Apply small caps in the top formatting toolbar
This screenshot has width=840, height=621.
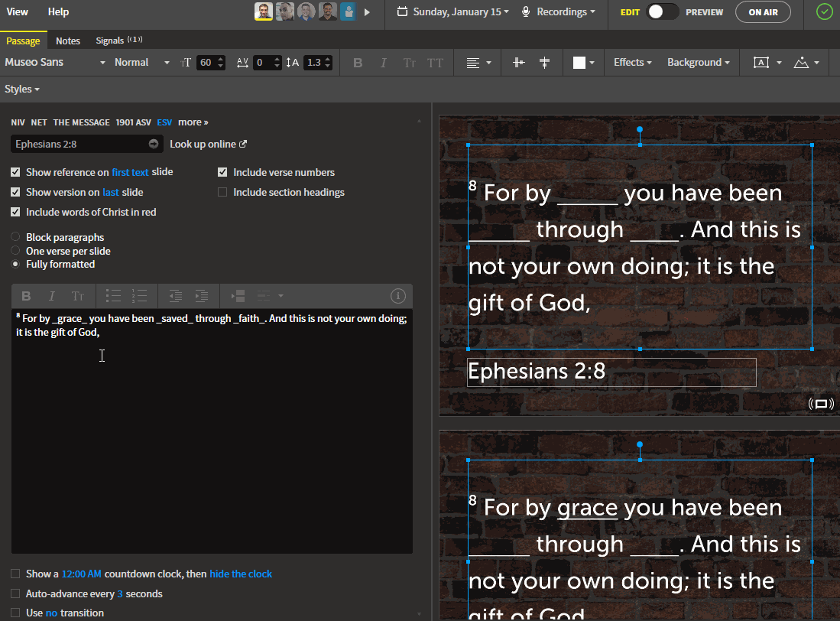tap(409, 63)
